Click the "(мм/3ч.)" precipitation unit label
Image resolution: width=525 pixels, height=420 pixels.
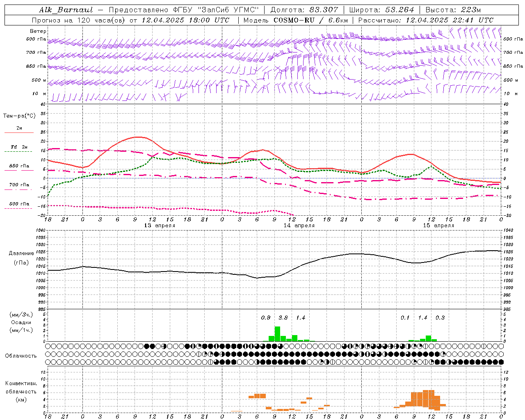pos(21,315)
